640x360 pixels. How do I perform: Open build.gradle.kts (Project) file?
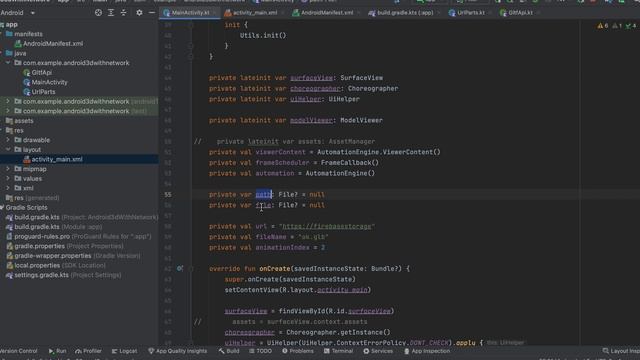[82, 217]
